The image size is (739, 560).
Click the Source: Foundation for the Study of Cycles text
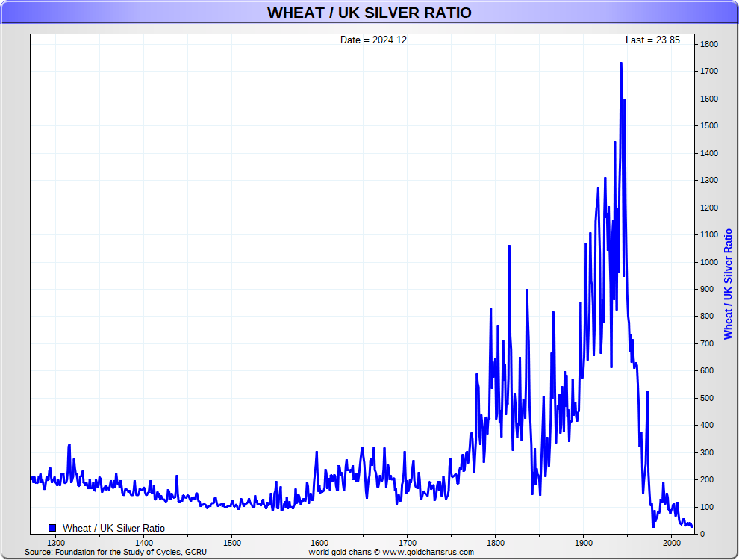coord(116,553)
